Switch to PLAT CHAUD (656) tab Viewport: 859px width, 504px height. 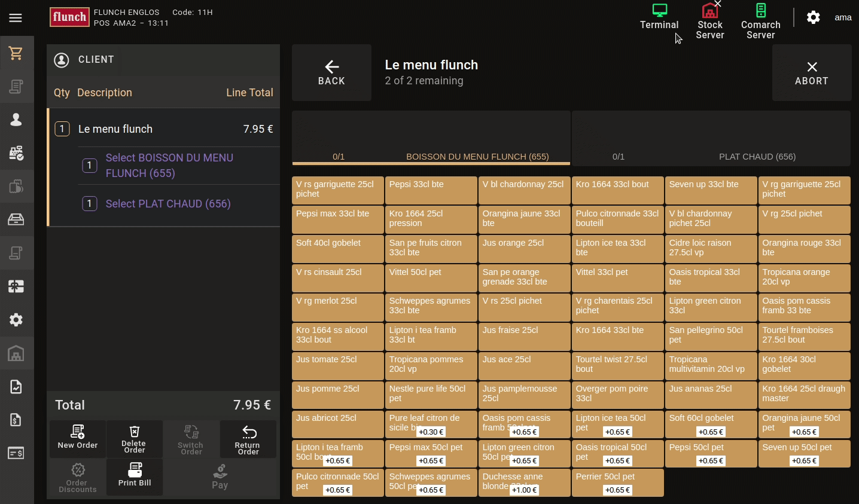point(711,139)
